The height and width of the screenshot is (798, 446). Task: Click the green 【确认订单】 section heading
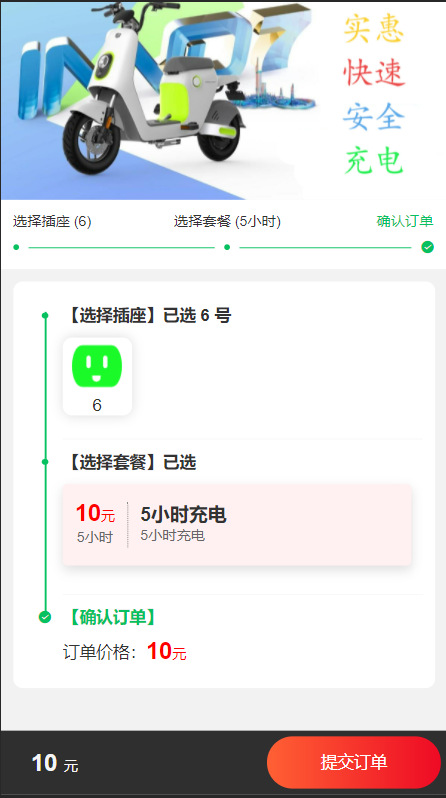(x=108, y=617)
